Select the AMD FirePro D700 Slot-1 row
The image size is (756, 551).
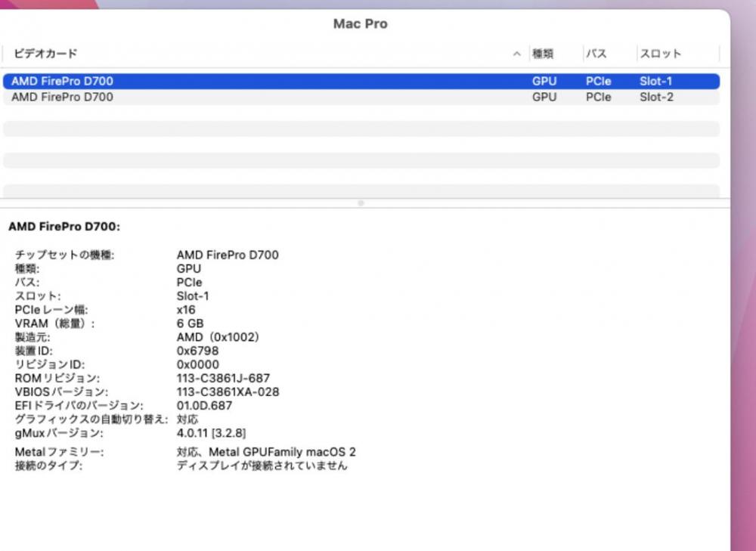click(361, 81)
